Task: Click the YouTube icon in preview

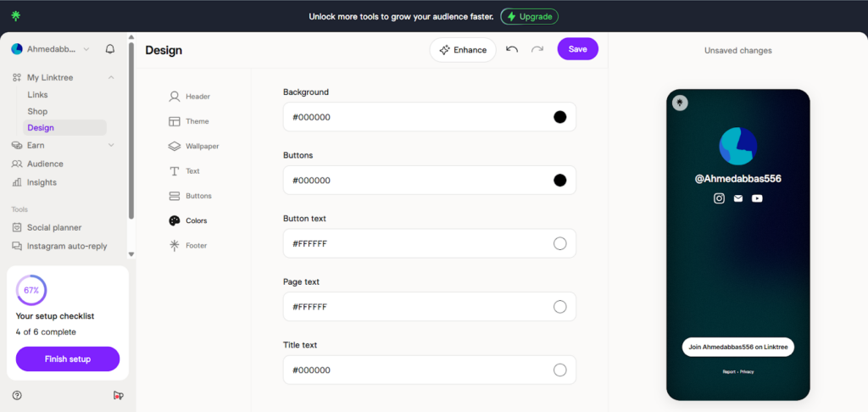Action: [x=757, y=198]
